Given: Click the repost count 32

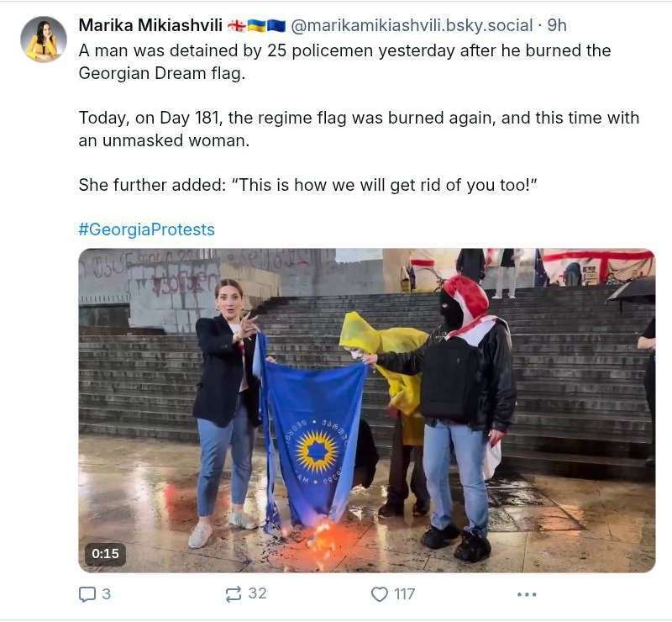Looking at the screenshot, I should coord(257,593).
